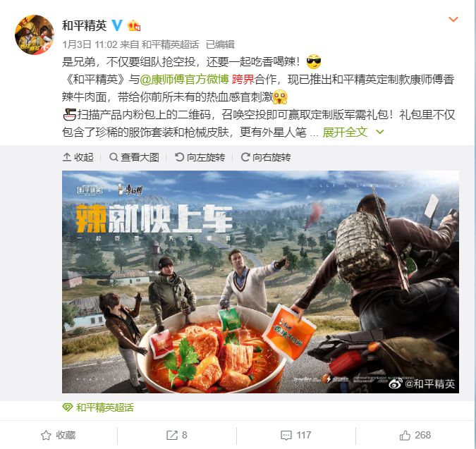Screen dimensions: 476x449
Task: Click the green arrow beside 展开全文
Action: pos(380,132)
